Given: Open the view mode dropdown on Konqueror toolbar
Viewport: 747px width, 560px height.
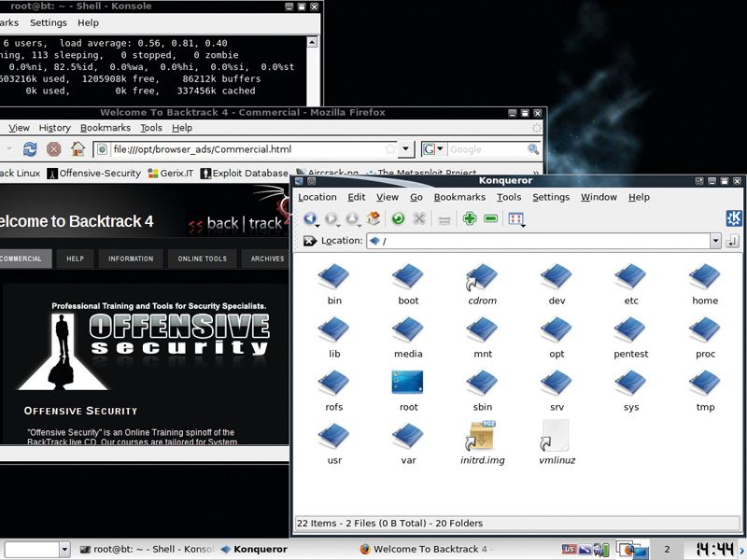Looking at the screenshot, I should [514, 218].
